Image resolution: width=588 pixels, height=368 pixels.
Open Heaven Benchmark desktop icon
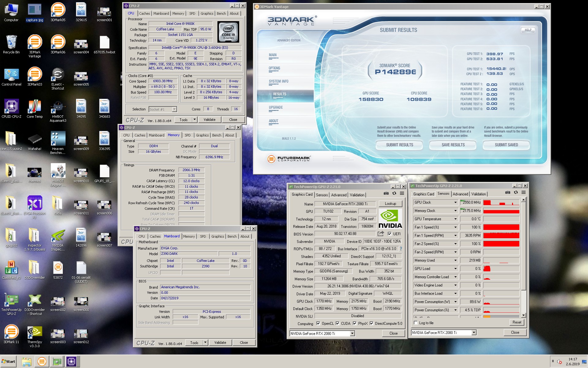pos(58,143)
